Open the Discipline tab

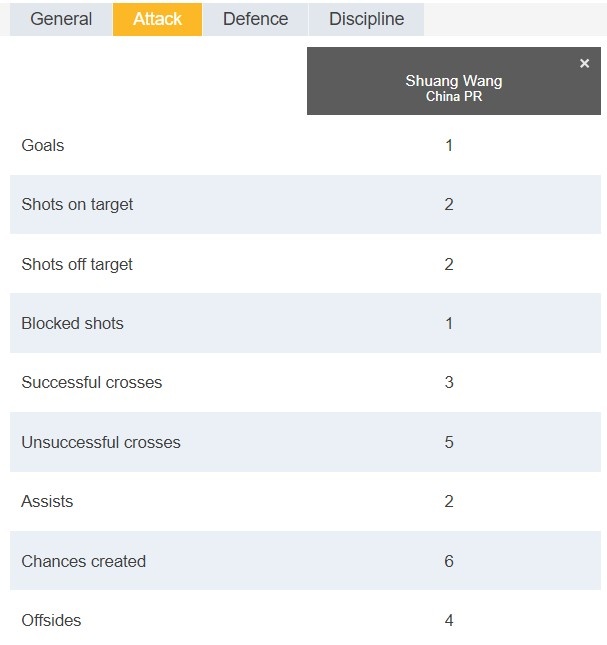tap(366, 19)
